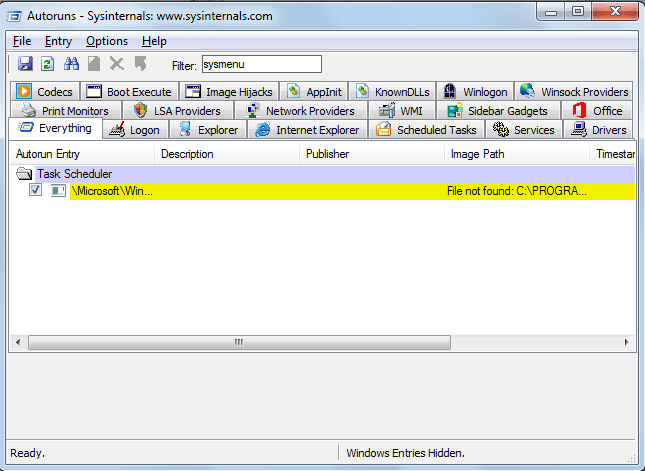Open the Office tab

(x=597, y=111)
